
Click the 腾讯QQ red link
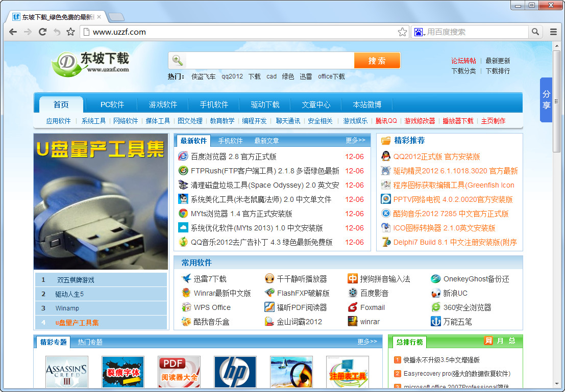click(x=386, y=121)
